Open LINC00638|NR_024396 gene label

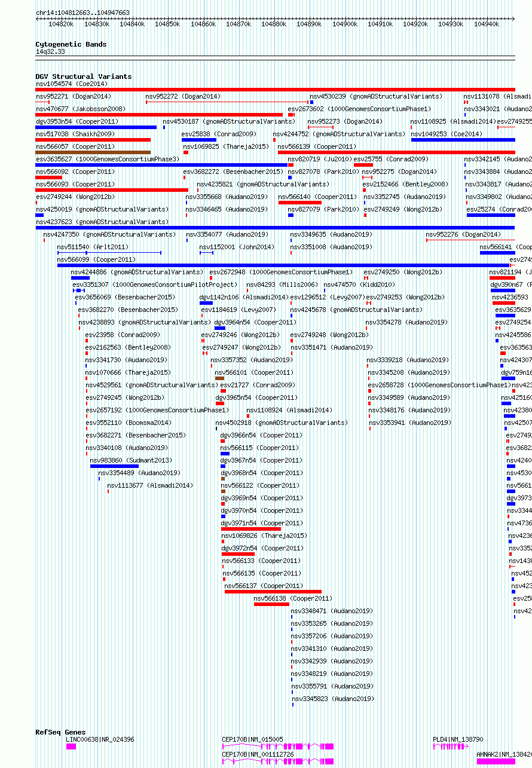[100, 739]
